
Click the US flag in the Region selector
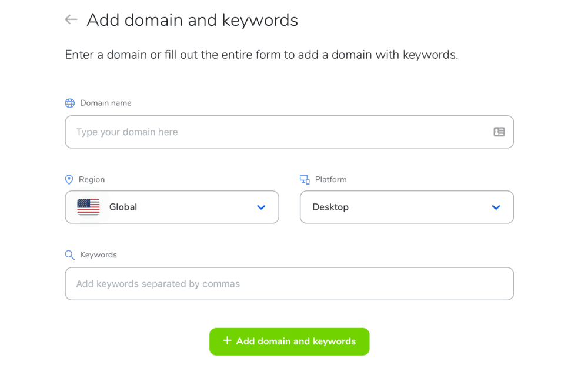tap(88, 207)
